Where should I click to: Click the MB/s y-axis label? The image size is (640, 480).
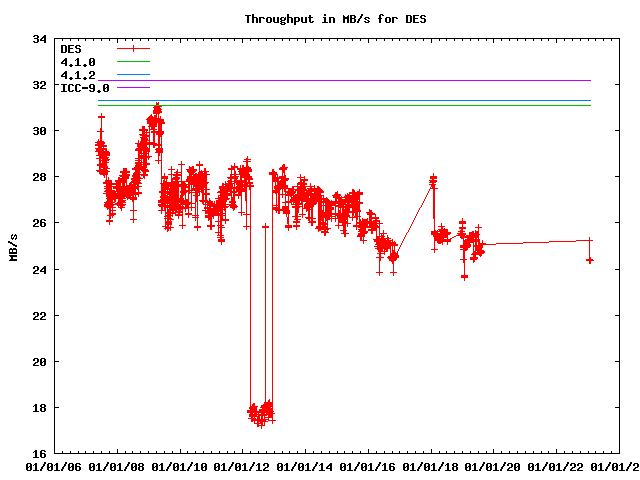pyautogui.click(x=13, y=246)
